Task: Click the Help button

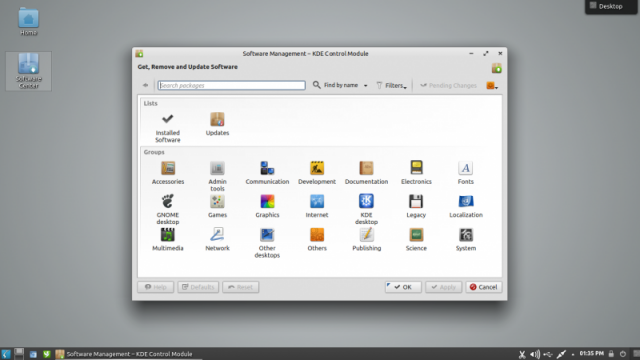Action: pyautogui.click(x=156, y=287)
